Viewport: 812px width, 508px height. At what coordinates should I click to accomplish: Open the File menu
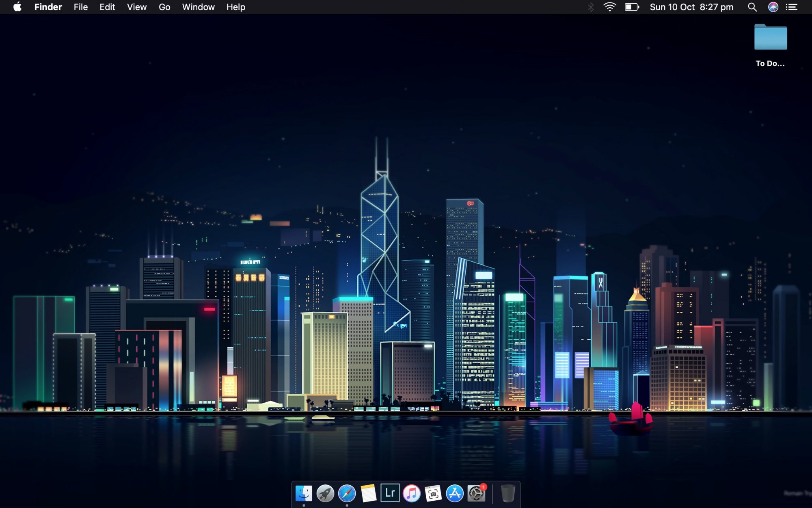pyautogui.click(x=81, y=7)
